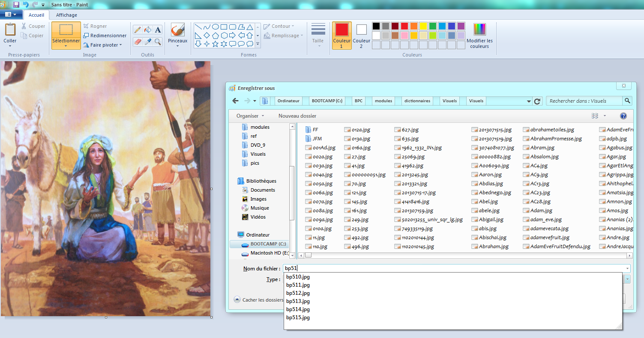This screenshot has height=338, width=644.
Task: Select the Text tool
Action: (158, 30)
